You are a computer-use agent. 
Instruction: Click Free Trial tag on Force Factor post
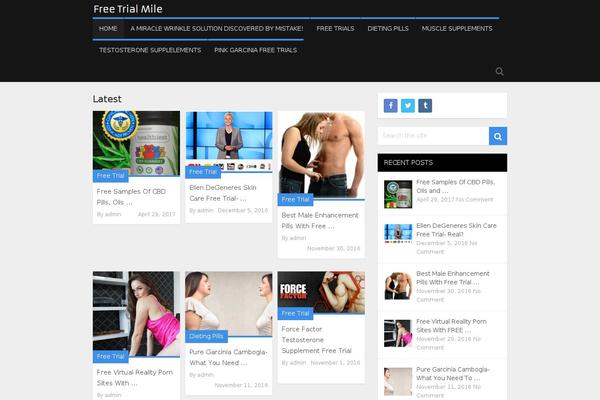[295, 313]
